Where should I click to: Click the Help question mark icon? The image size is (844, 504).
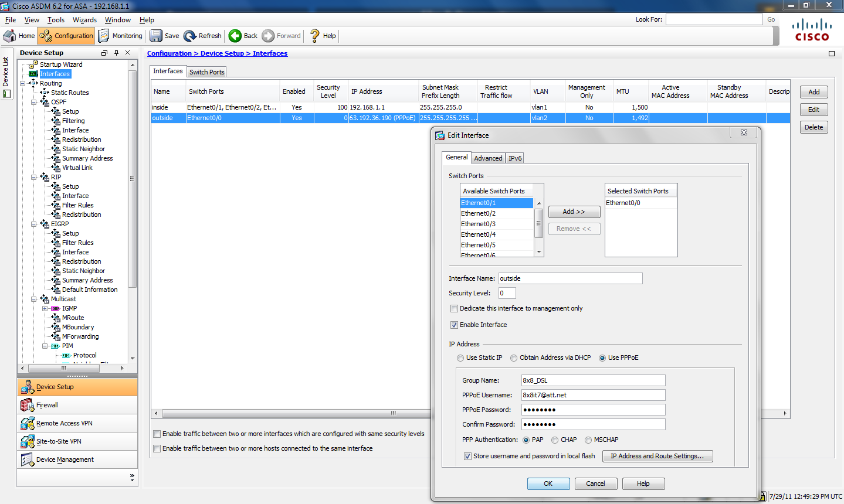click(315, 36)
